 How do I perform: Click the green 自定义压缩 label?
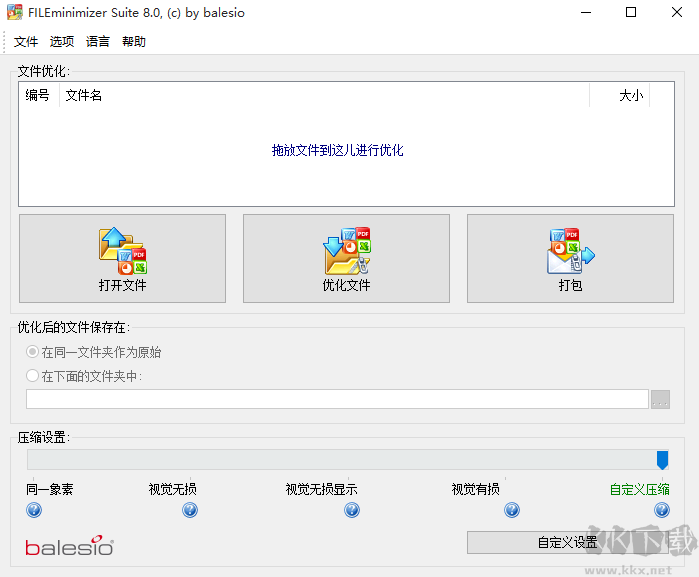coord(640,489)
